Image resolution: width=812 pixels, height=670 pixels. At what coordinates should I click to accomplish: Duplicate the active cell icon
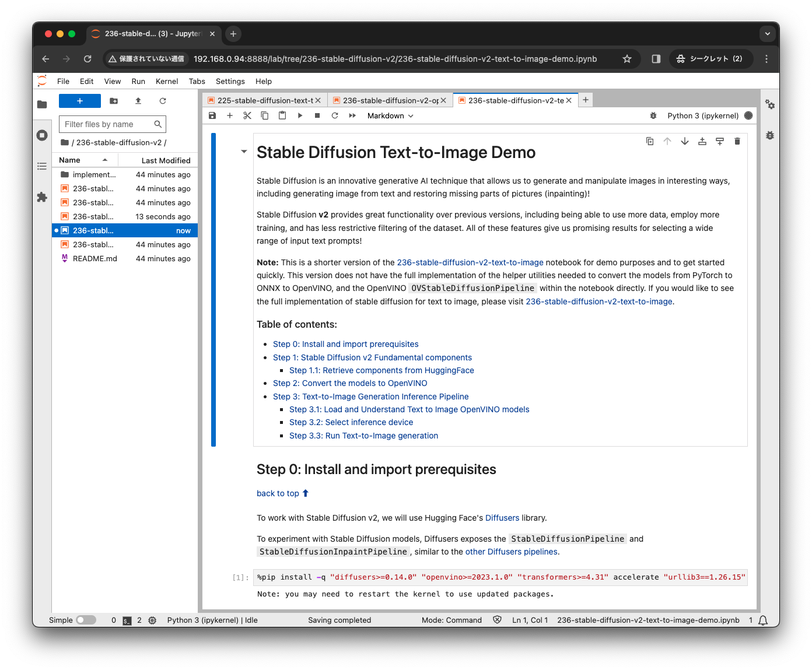coord(650,141)
